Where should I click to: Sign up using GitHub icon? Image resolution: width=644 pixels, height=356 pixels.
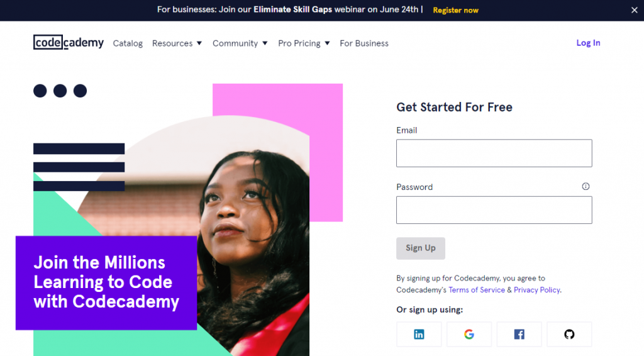click(x=569, y=335)
